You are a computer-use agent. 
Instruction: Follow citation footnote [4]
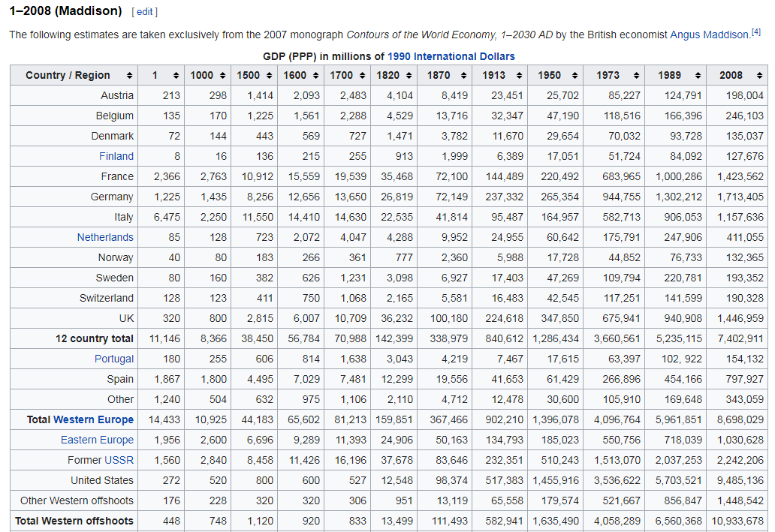[x=755, y=32]
